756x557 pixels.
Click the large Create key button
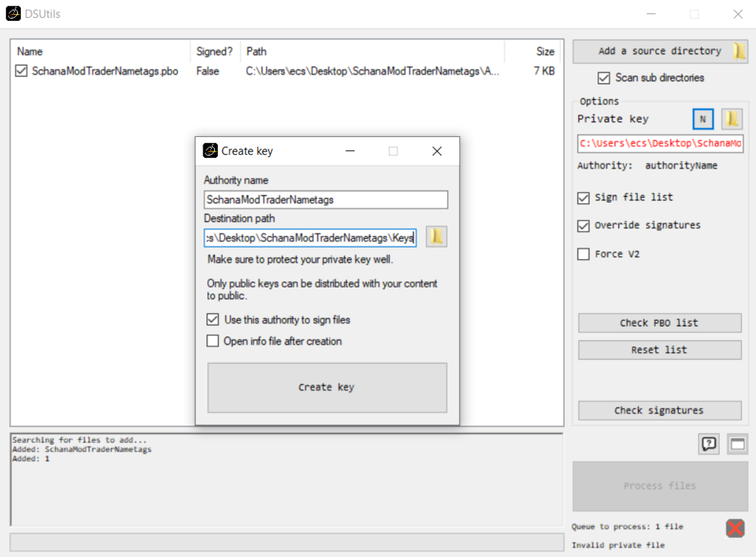[327, 388]
